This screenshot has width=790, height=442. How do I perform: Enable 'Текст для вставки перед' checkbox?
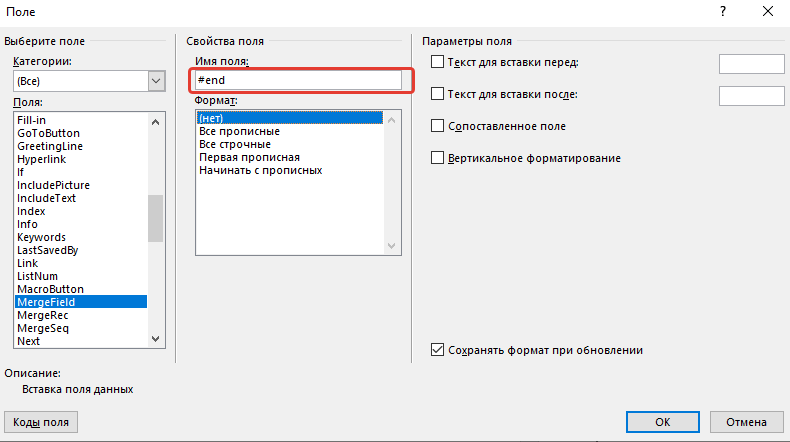(x=437, y=62)
